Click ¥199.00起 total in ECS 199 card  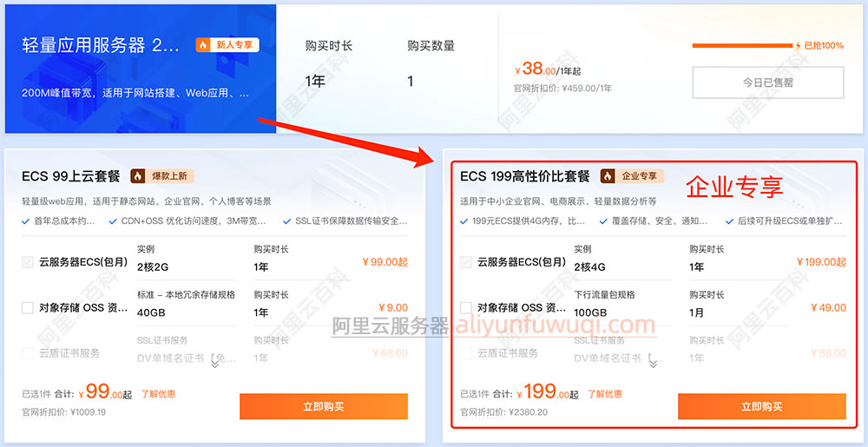coord(548,392)
